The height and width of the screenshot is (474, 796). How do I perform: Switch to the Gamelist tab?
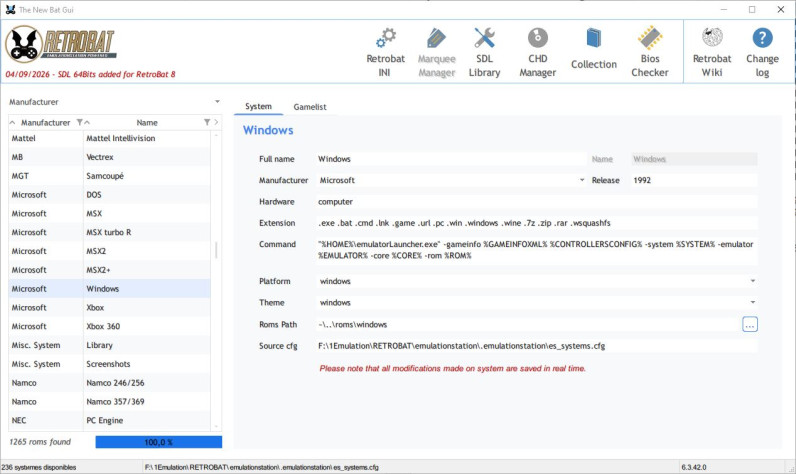tap(310, 107)
